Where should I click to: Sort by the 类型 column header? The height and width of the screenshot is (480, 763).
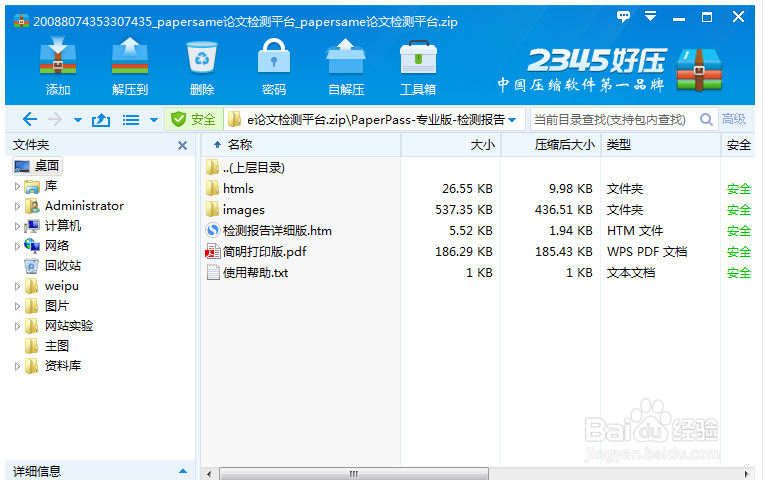coord(661,145)
